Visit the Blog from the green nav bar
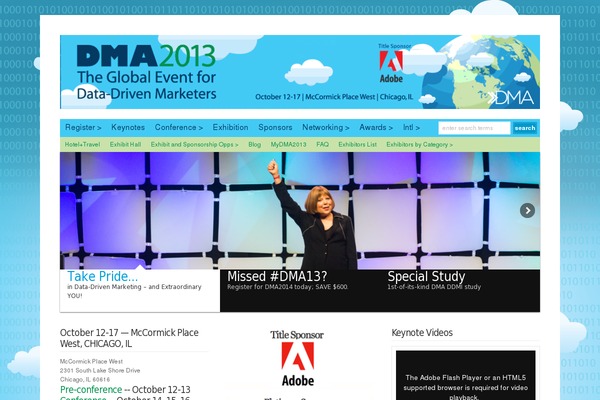This screenshot has width=600, height=400. coord(254,145)
